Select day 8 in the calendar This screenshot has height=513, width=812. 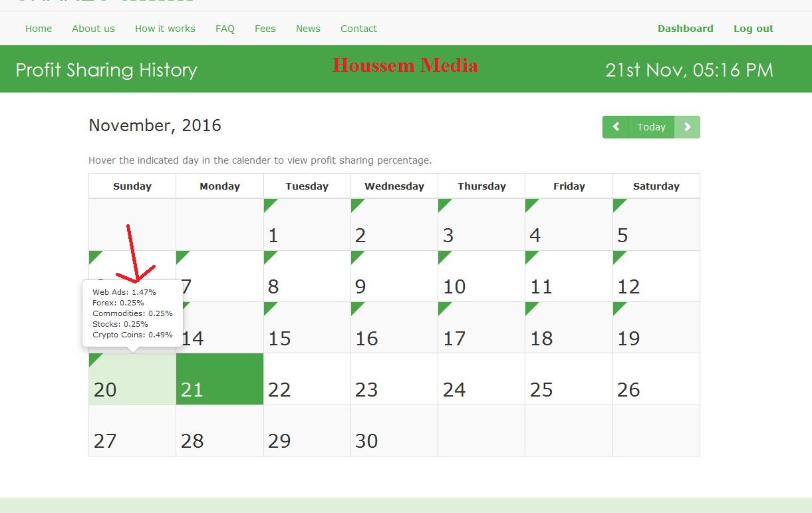click(x=307, y=276)
